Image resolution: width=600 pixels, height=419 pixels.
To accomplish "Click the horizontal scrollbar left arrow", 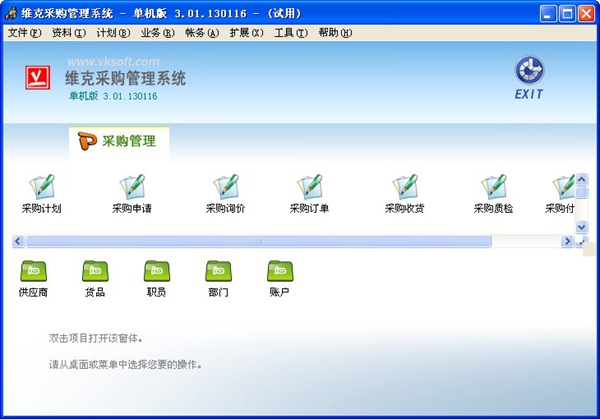I will (18, 241).
